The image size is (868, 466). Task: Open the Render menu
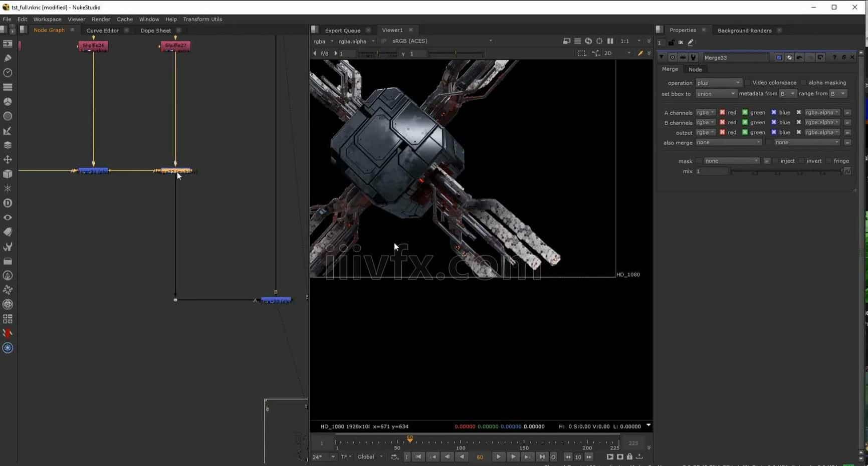pyautogui.click(x=101, y=19)
